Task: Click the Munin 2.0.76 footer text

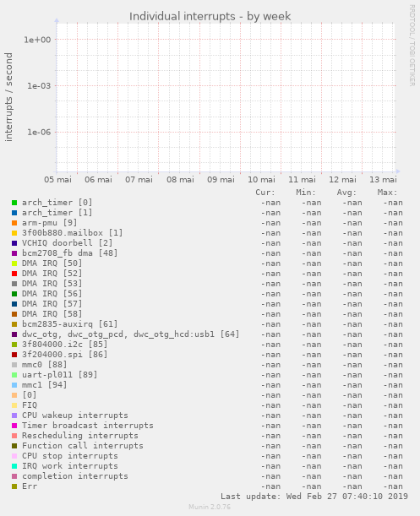Action: 210,507
